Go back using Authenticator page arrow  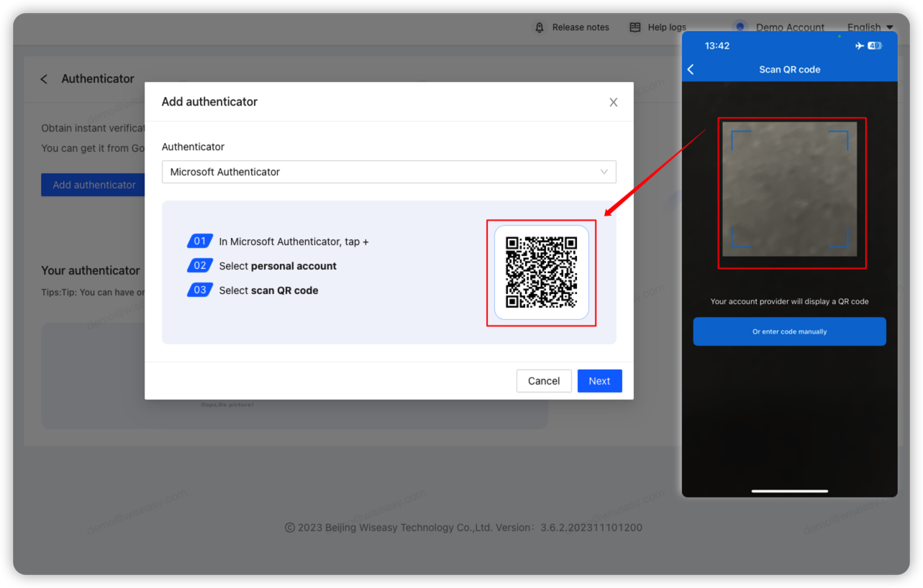coord(45,79)
